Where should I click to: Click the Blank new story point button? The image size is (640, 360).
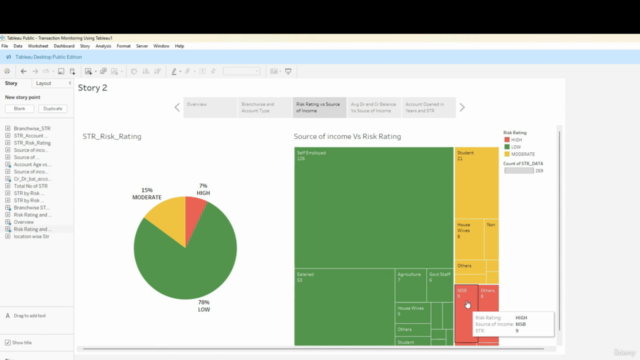click(20, 109)
